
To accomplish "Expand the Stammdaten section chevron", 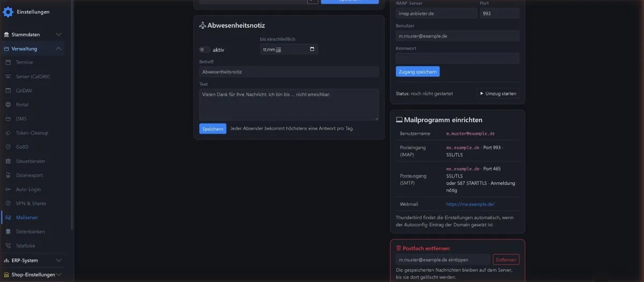I will 59,34.
